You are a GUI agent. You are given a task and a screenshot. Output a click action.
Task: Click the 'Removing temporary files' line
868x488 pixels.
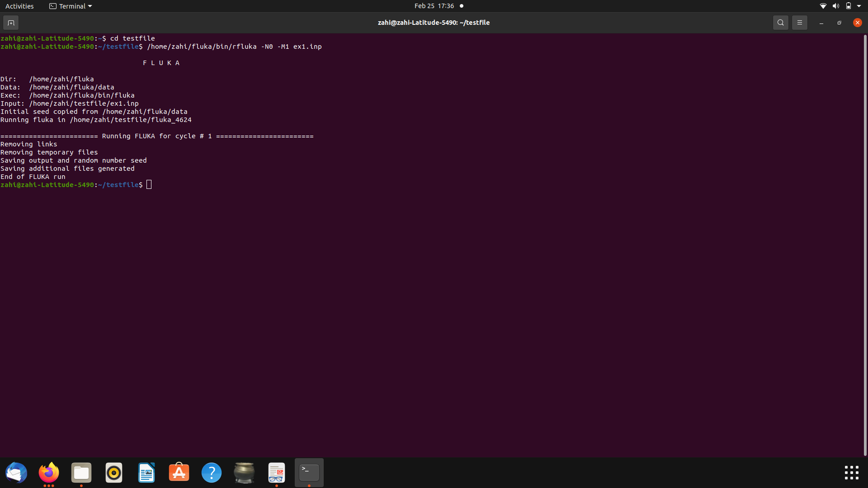49,152
